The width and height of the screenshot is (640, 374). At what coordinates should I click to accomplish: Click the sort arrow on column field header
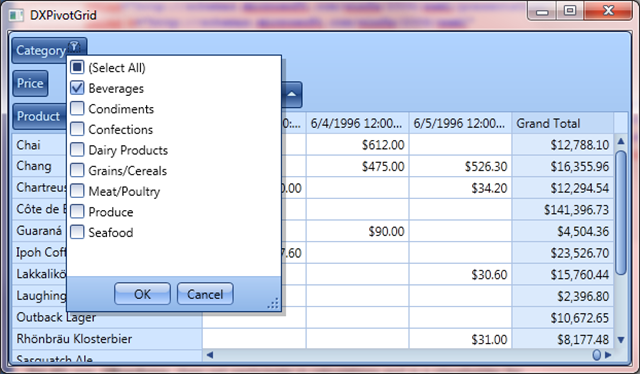(x=292, y=94)
